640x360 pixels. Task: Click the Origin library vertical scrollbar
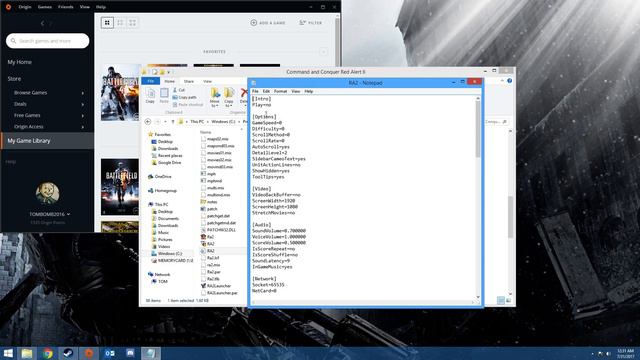(337, 41)
